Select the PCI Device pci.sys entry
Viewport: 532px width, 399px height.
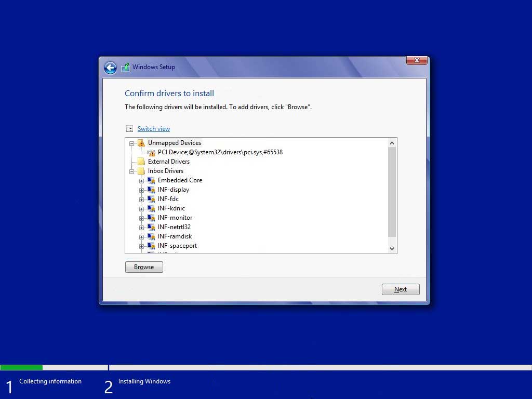(x=220, y=152)
